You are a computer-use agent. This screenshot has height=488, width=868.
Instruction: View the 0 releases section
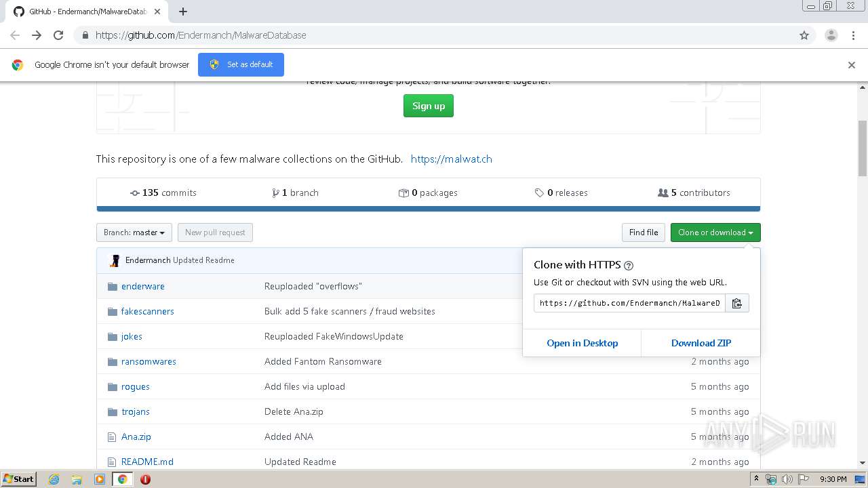pos(561,192)
